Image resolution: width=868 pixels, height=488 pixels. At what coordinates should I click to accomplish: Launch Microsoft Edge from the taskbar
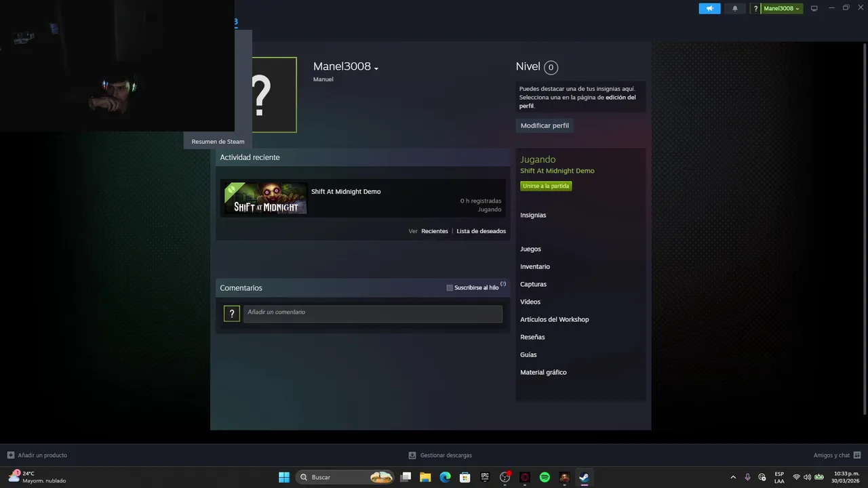(445, 477)
